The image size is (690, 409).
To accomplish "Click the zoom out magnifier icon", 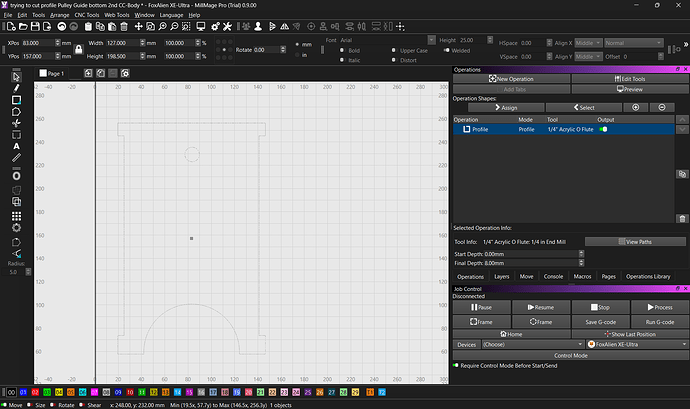I will (174, 26).
